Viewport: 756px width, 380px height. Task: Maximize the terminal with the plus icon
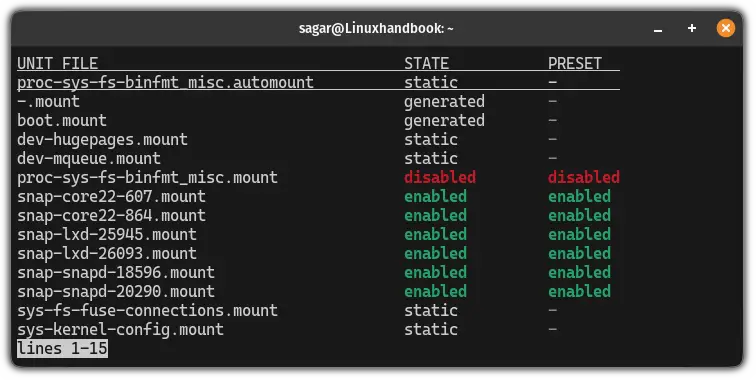coord(691,28)
